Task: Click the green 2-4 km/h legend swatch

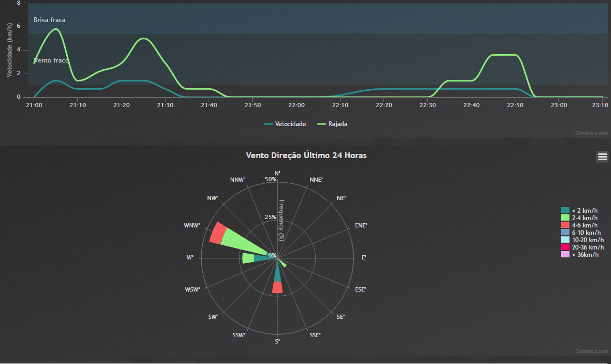Action: click(x=565, y=218)
